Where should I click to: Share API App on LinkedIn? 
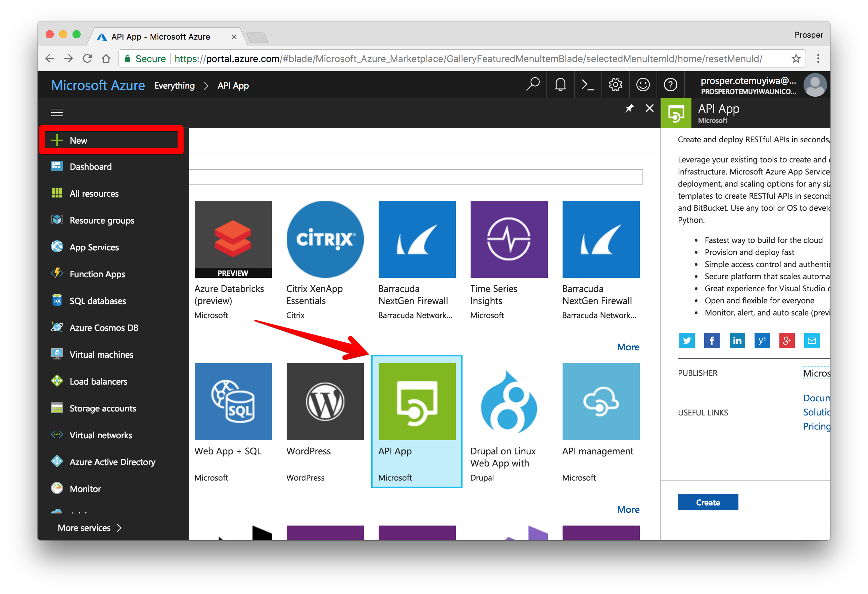pos(737,341)
